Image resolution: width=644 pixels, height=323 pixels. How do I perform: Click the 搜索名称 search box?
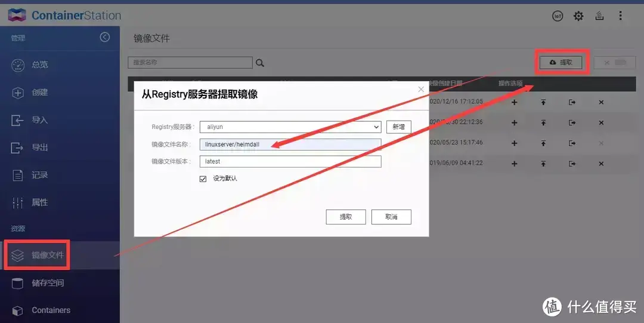pyautogui.click(x=190, y=63)
